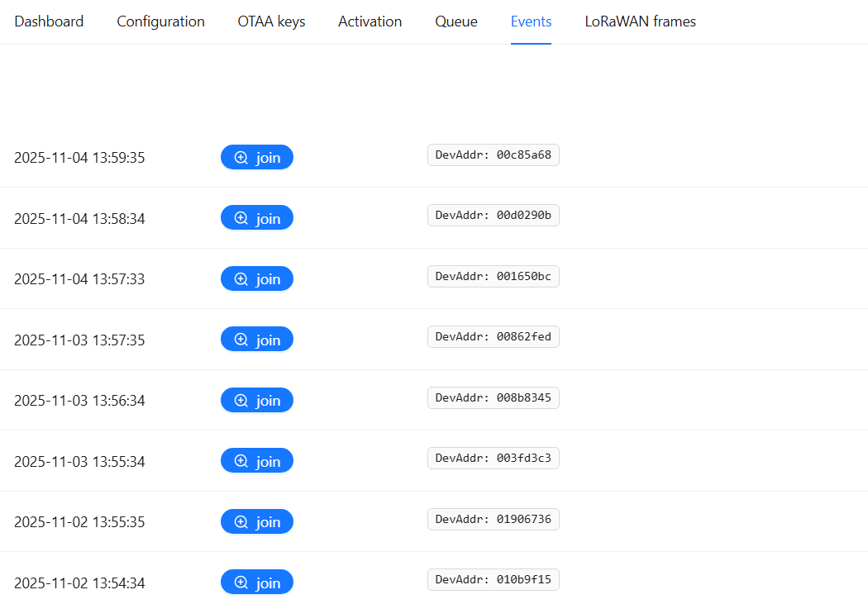Viewport: 868px width, 604px height.
Task: Click the DevAddr 01906736 label
Action: tap(493, 519)
